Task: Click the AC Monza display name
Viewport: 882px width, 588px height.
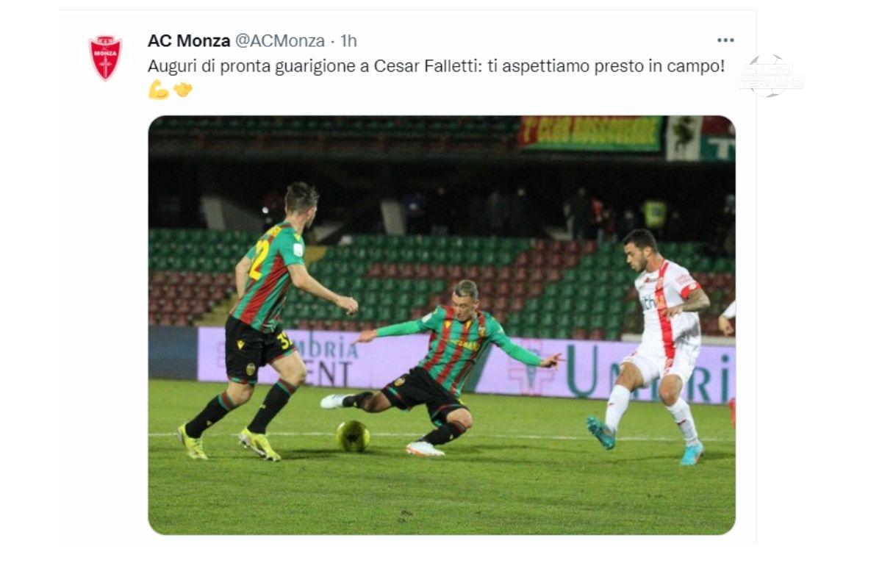Action: click(x=188, y=40)
